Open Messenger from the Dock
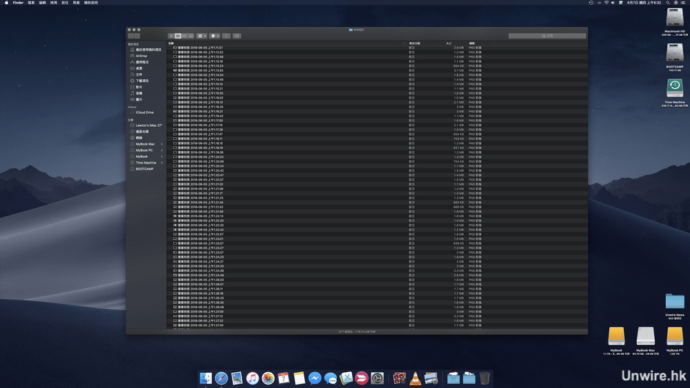This screenshot has width=690, height=388. [315, 378]
